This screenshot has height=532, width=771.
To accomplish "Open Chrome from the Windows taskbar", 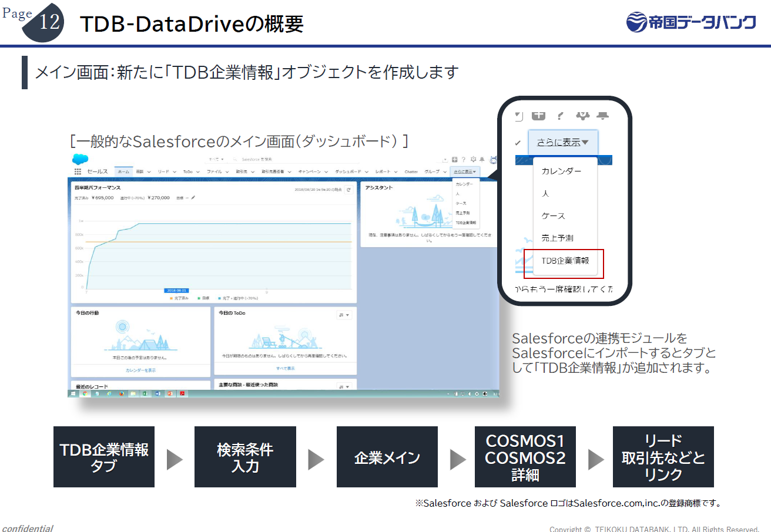I will 85,393.
